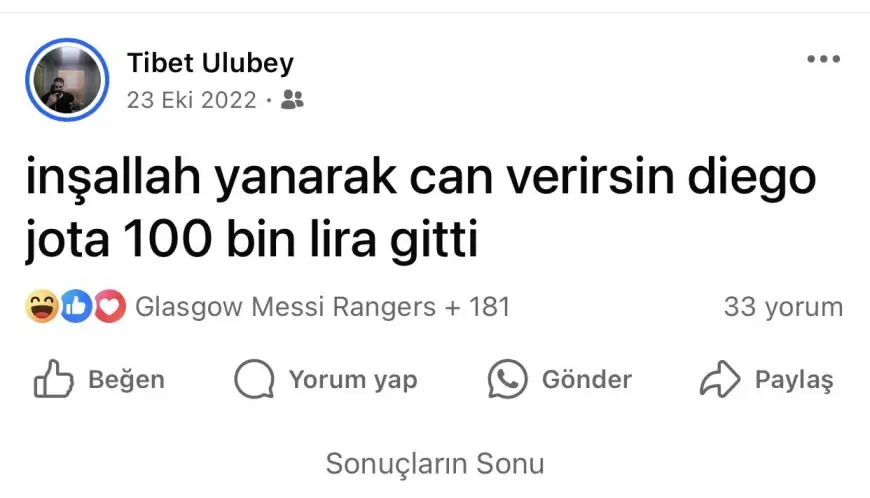The image size is (870, 498).
Task: Click the Sonuçların Sonu text
Action: [x=435, y=464]
